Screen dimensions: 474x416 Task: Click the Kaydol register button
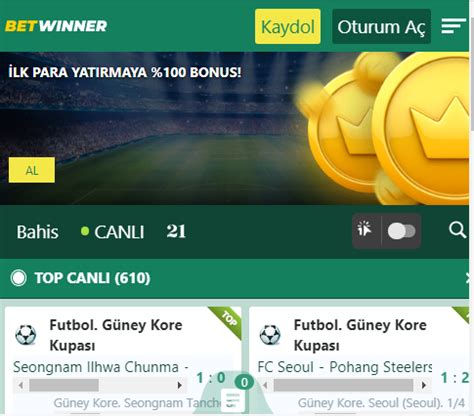click(x=288, y=27)
